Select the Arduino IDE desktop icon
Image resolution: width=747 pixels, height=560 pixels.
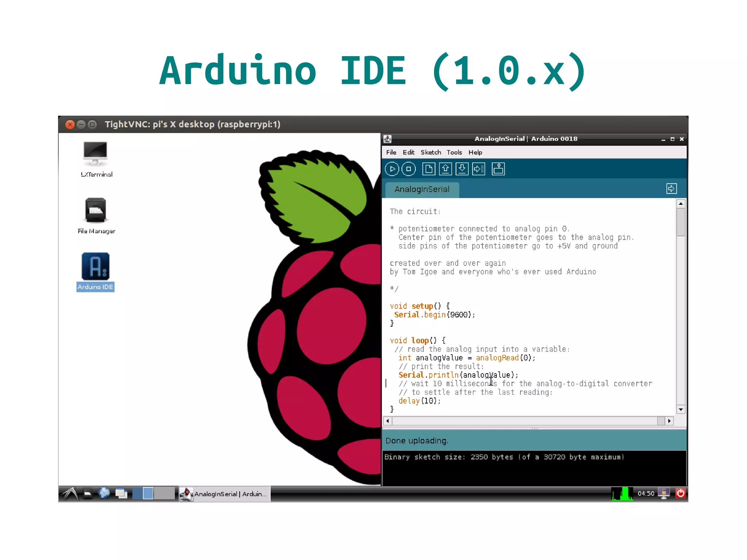pyautogui.click(x=96, y=272)
